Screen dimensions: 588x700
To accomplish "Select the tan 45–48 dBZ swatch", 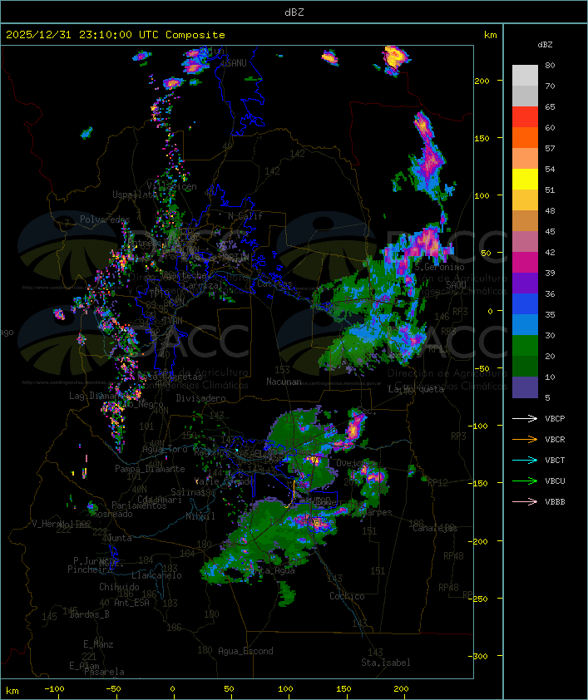I will click(x=525, y=221).
